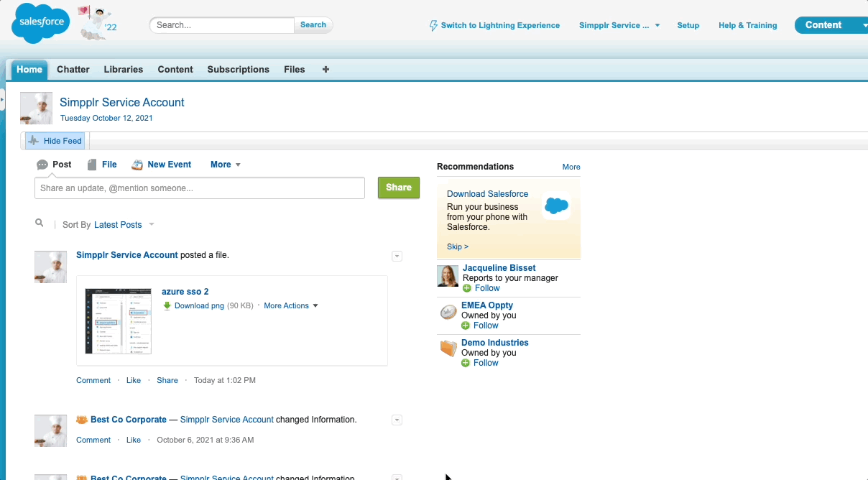868x480 pixels.
Task: Skip the Download Salesforce recommendation
Action: pyautogui.click(x=458, y=246)
